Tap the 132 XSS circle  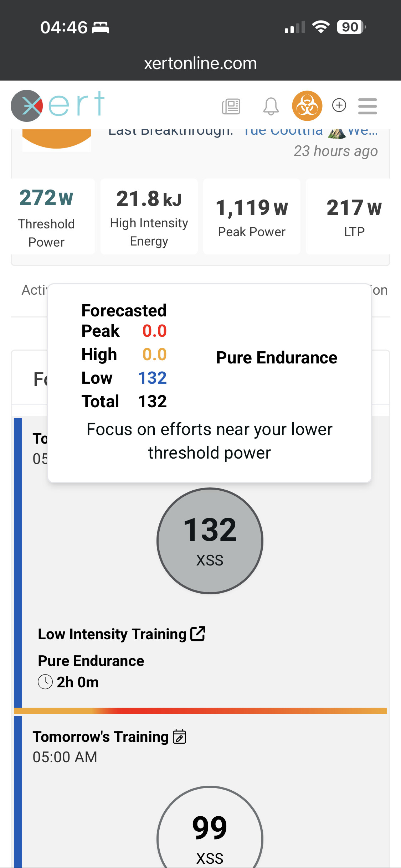point(210,541)
